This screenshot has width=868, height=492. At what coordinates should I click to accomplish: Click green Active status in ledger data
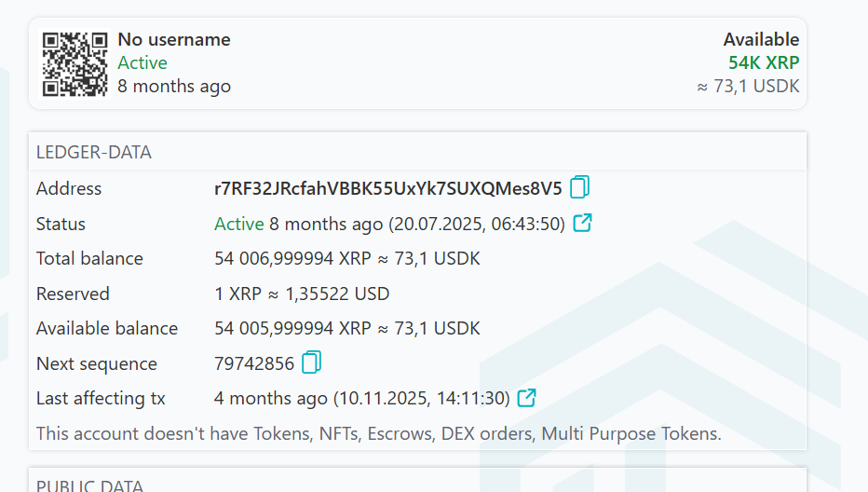(x=239, y=224)
